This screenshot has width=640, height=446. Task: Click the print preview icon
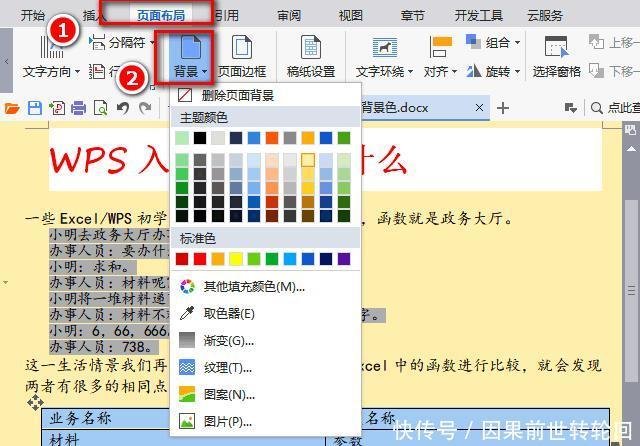coord(100,108)
